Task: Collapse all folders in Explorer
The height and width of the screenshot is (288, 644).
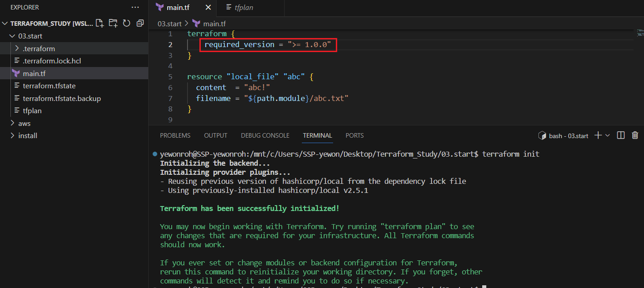Action: 140,23
